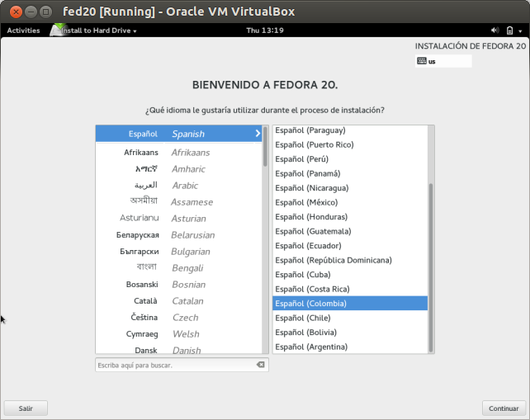
Task: Select Belarusian language row
Action: [x=179, y=235]
